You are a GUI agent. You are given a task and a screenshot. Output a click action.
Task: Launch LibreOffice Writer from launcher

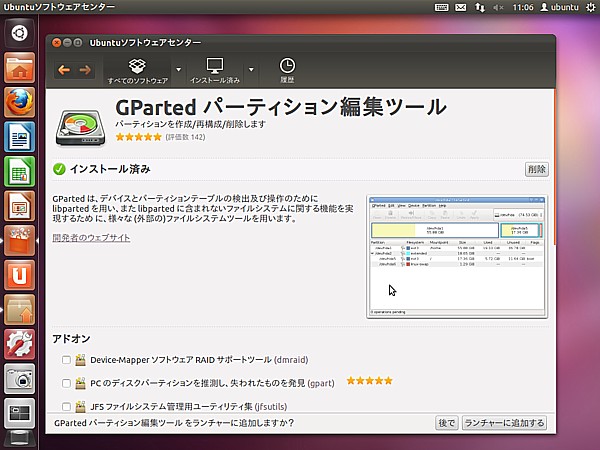pyautogui.click(x=20, y=137)
